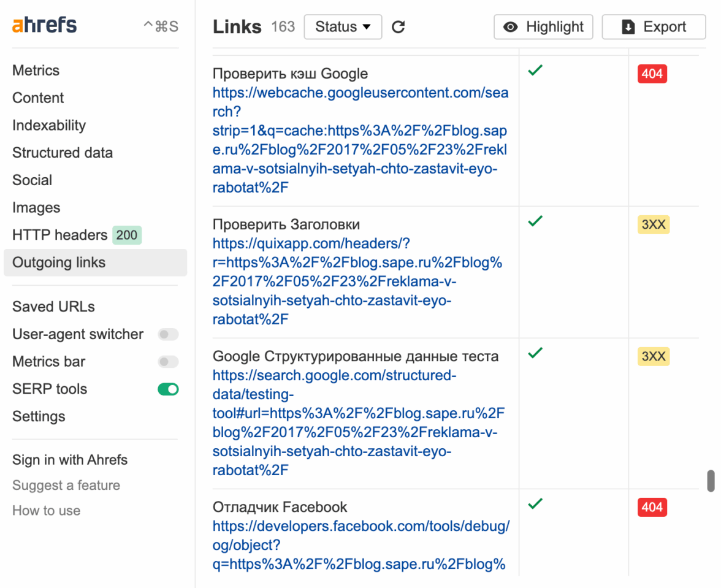
Task: Click the Ahrefs logo
Action: 45,26
